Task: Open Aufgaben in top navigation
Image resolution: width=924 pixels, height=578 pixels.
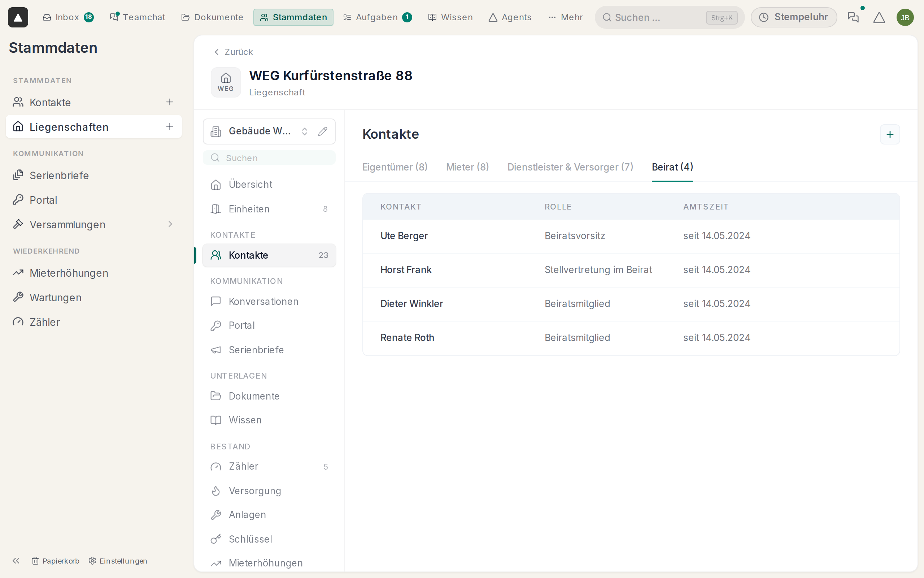Action: click(377, 17)
